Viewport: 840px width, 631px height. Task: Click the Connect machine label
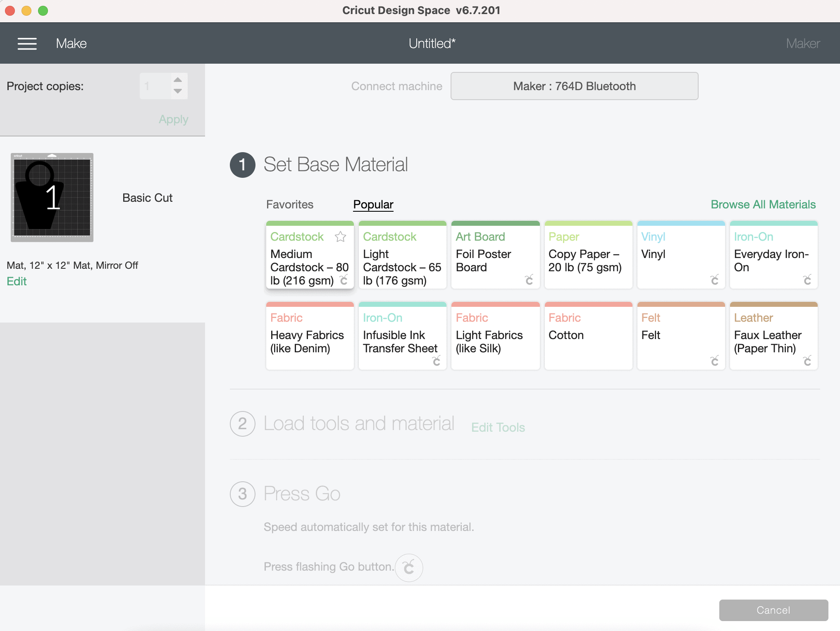396,86
